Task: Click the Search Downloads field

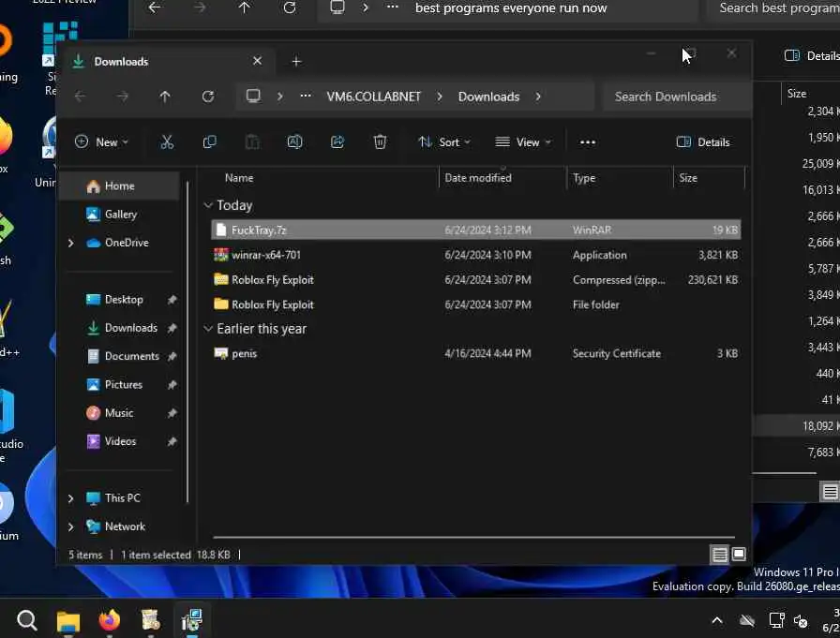Action: coord(677,96)
